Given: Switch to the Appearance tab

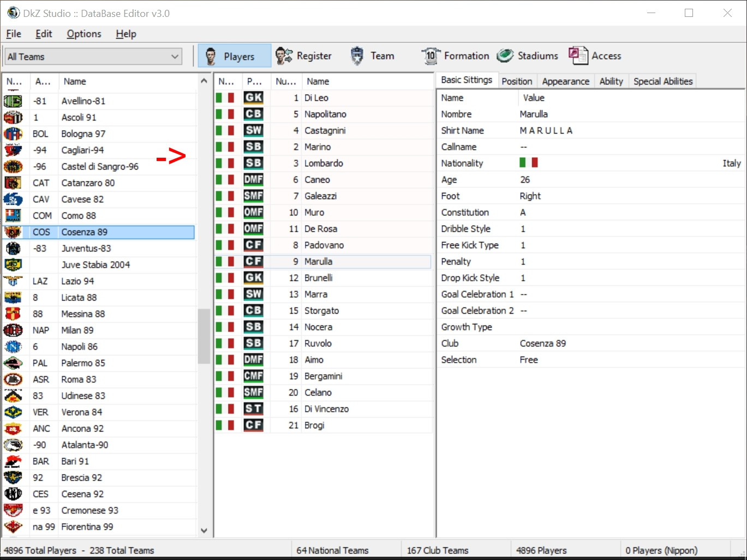Looking at the screenshot, I should click(x=566, y=81).
